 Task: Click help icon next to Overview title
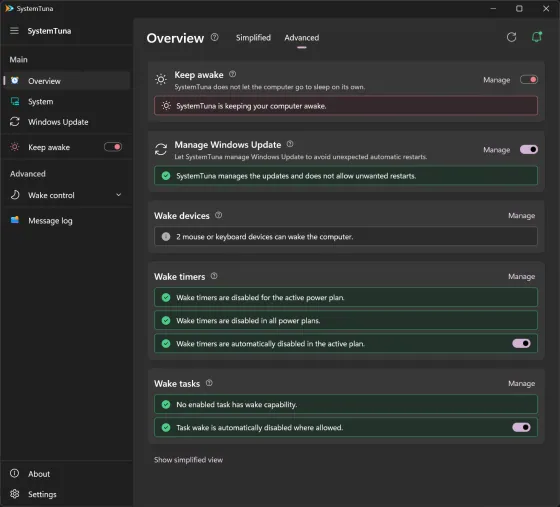pyautogui.click(x=214, y=37)
